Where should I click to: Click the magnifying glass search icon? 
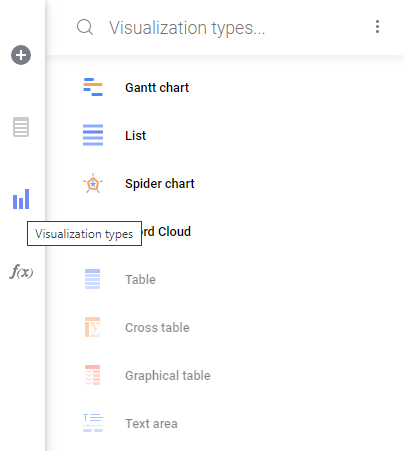85,27
